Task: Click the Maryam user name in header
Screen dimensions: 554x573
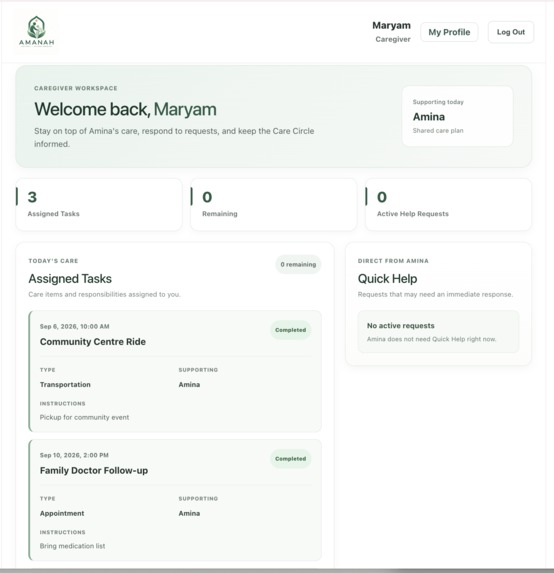Action: 391,25
